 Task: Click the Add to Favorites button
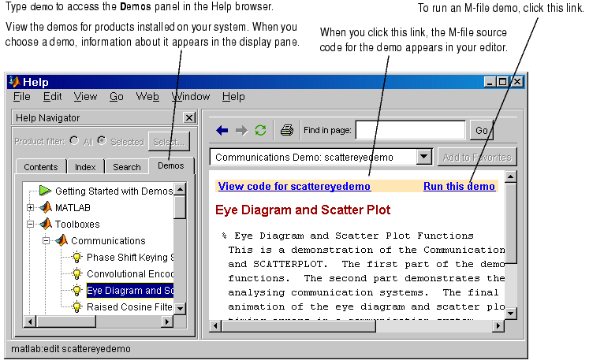(477, 157)
